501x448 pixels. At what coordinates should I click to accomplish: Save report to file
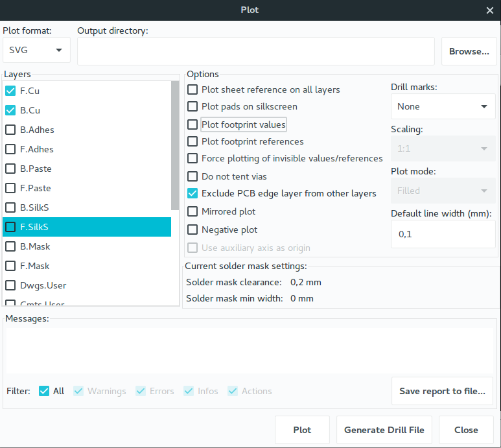click(442, 391)
